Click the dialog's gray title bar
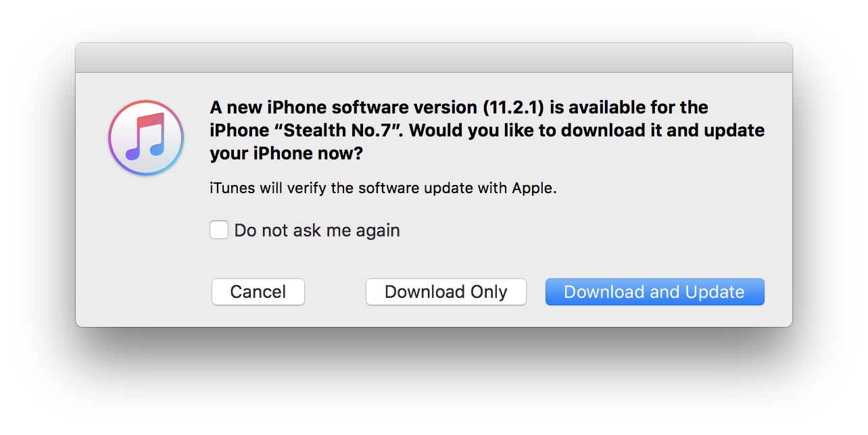The width and height of the screenshot is (868, 435). 433,58
